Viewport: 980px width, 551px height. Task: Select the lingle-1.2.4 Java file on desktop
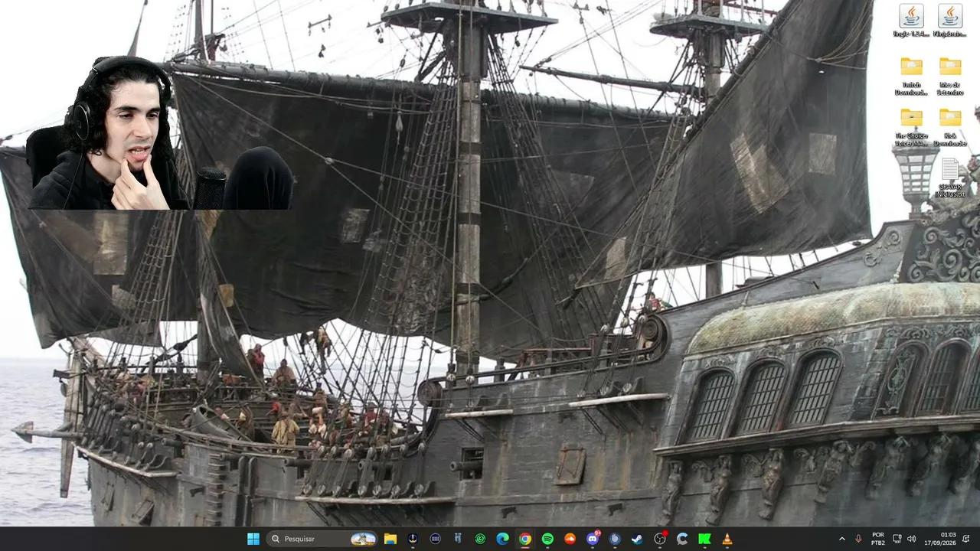(911, 21)
